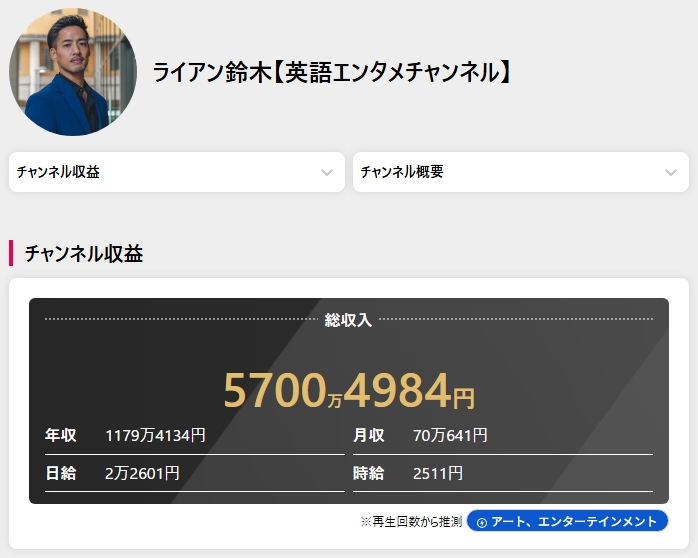
Task: Click the 時給 label
Action: pos(368,473)
